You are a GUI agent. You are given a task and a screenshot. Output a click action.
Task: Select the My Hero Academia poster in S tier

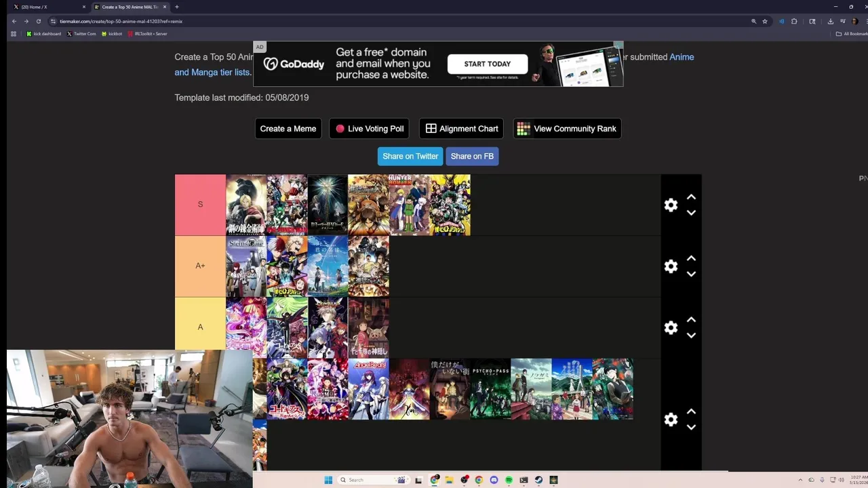tap(450, 205)
